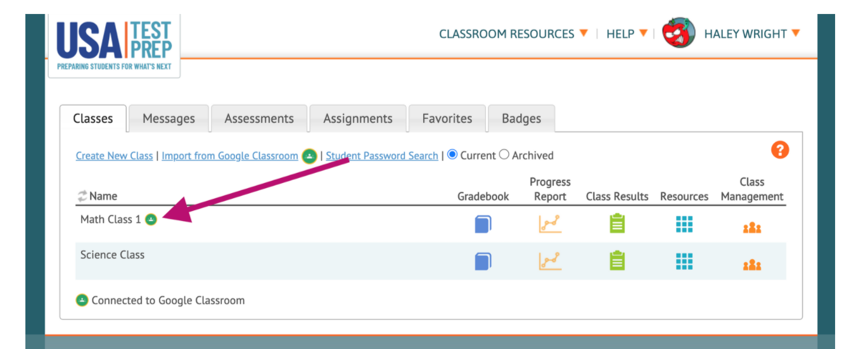
Task: View Class Results for Math Class 1
Action: pyautogui.click(x=617, y=224)
